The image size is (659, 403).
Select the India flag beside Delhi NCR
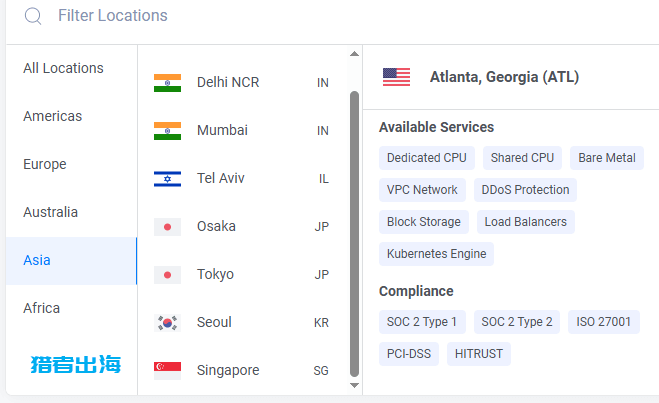pos(167,83)
